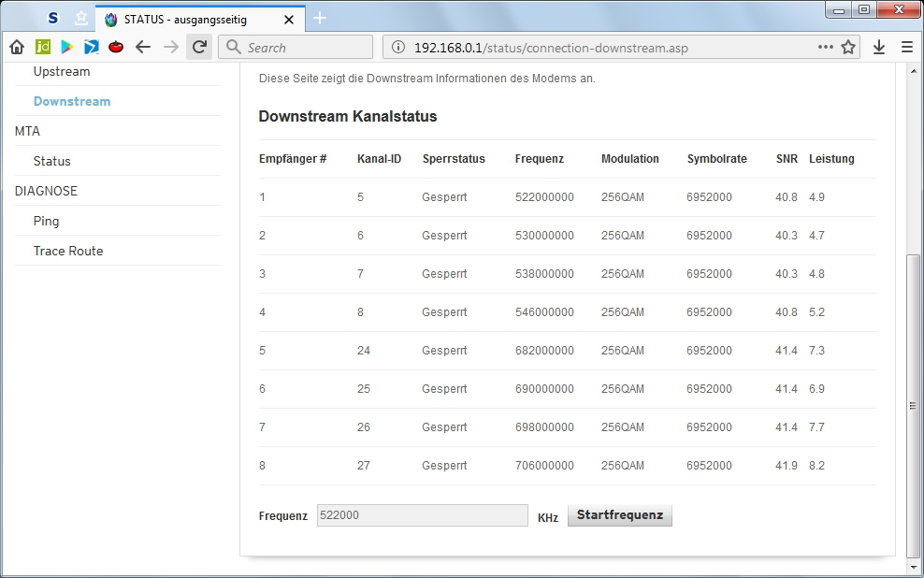The image size is (924, 578).
Task: Go back with the left arrow
Action: [143, 47]
